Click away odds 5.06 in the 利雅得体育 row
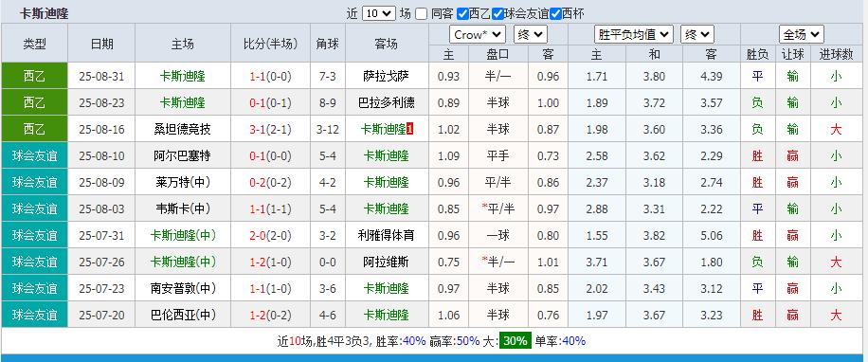 tap(711, 235)
